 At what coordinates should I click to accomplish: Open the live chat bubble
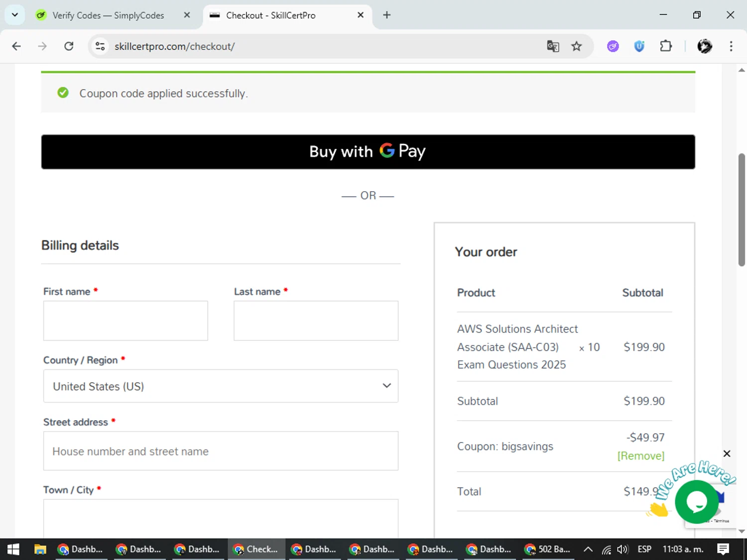pyautogui.click(x=697, y=502)
